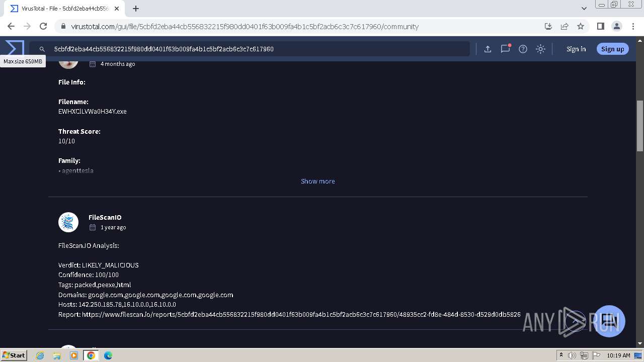Click the Sign in link

point(576,49)
